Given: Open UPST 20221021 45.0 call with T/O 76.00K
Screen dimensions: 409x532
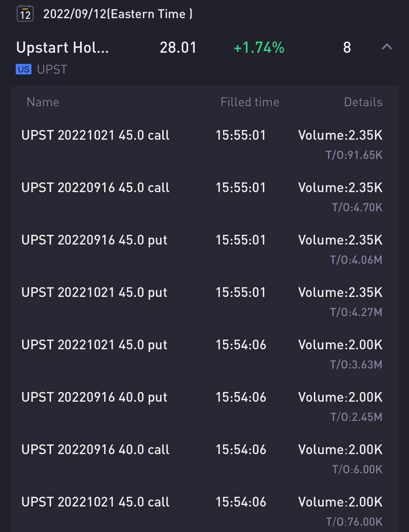Looking at the screenshot, I should (x=95, y=502).
